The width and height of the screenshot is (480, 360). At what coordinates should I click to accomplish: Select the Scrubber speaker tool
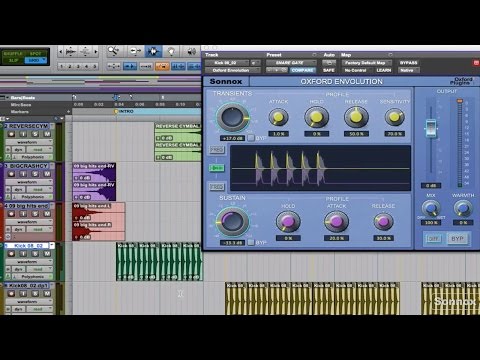(x=191, y=51)
